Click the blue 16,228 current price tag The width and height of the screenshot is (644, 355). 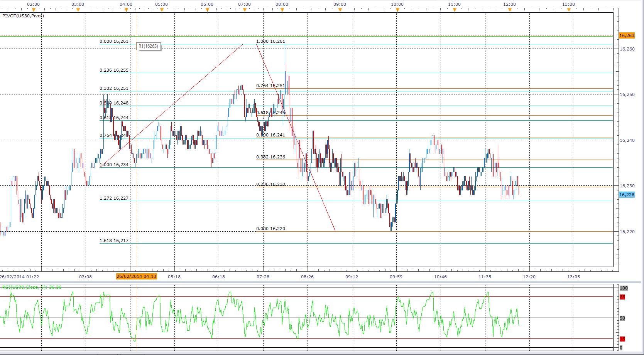click(627, 195)
